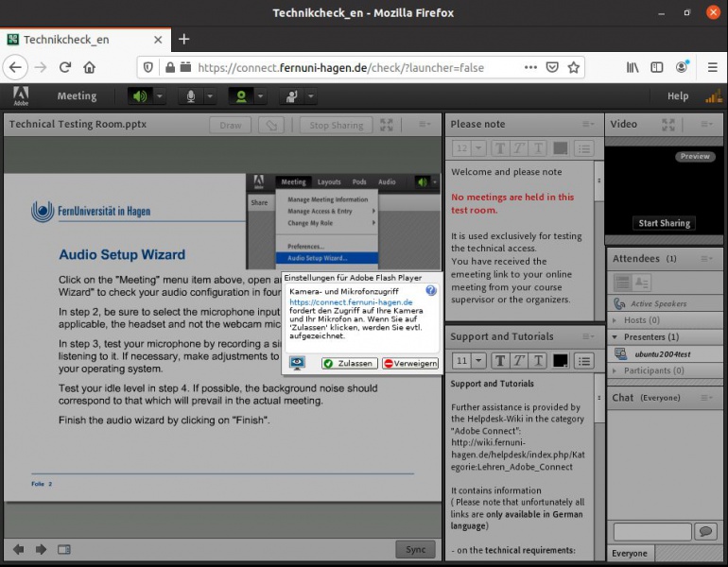Click the Stop Sharing button

[x=337, y=126]
